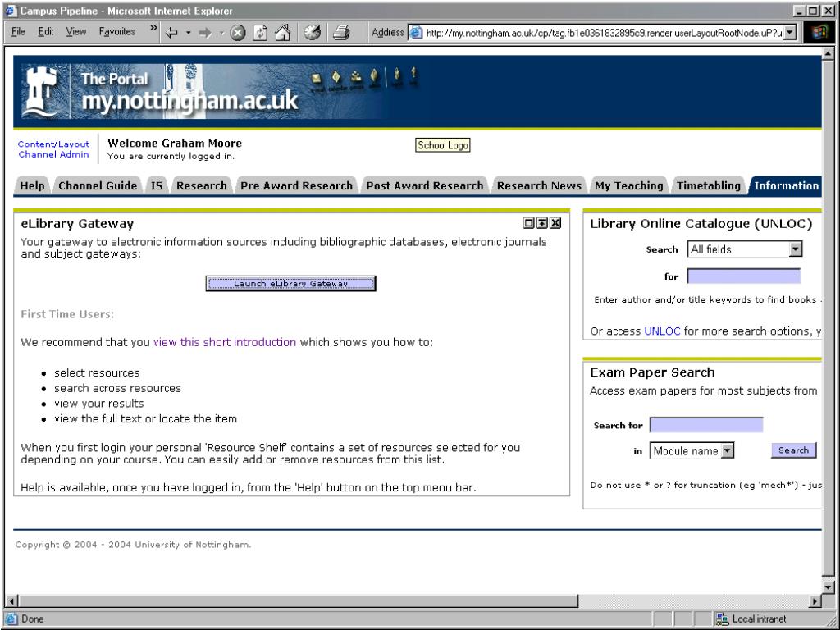
Task: Switch to the Post Award Research tab
Action: coord(425,186)
